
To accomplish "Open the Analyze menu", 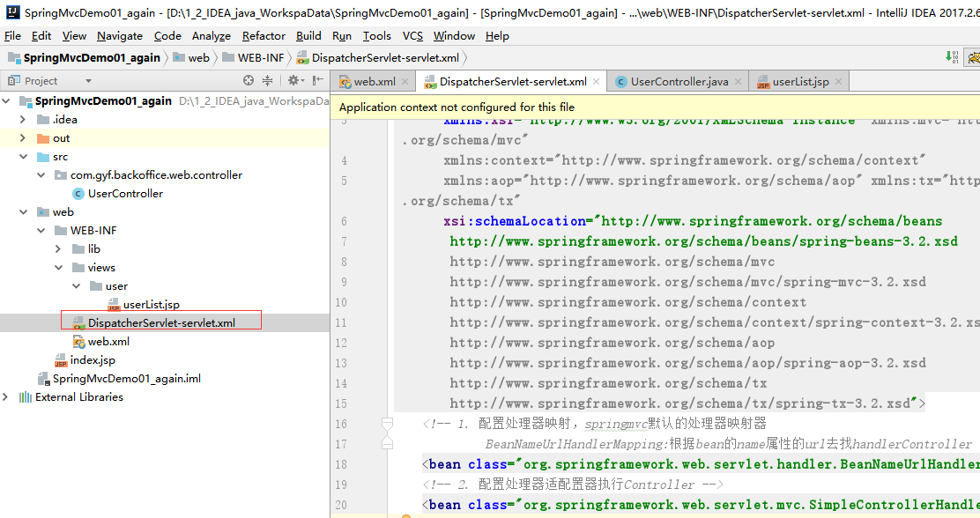I will [x=212, y=36].
